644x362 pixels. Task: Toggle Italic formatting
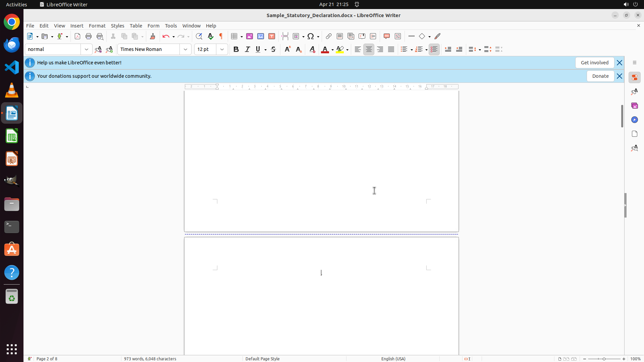tap(247, 49)
